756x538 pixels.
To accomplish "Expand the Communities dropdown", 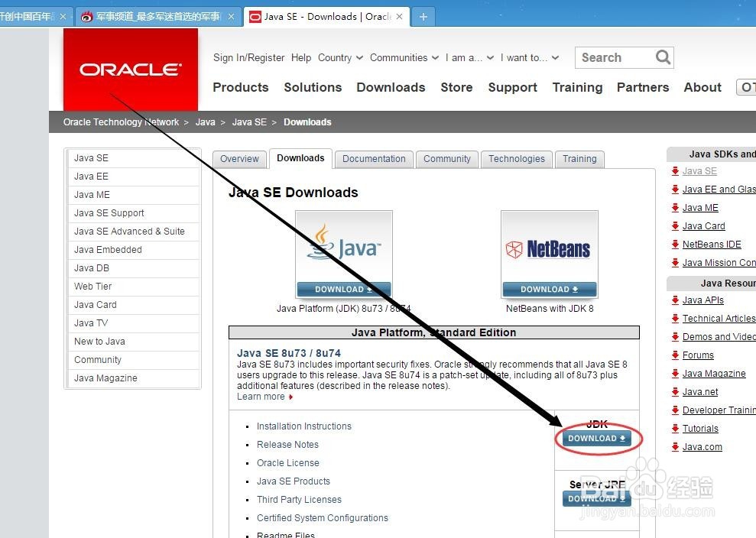I will click(404, 57).
